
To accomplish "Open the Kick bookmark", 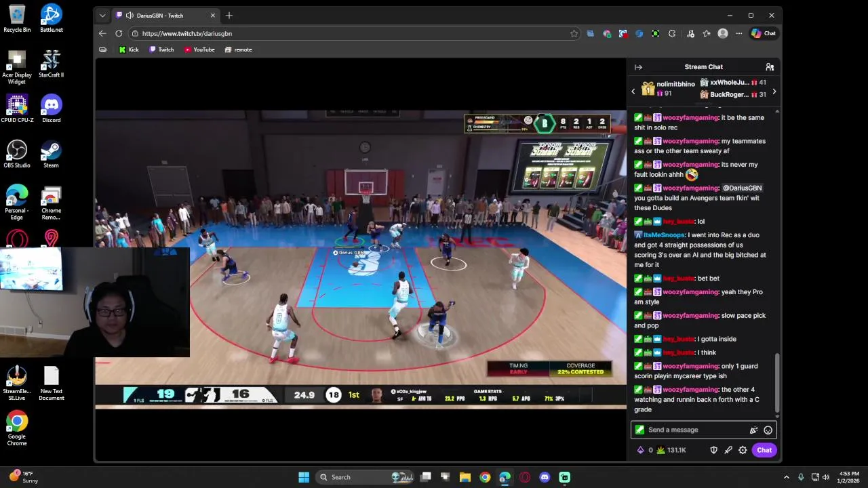I will pos(129,49).
